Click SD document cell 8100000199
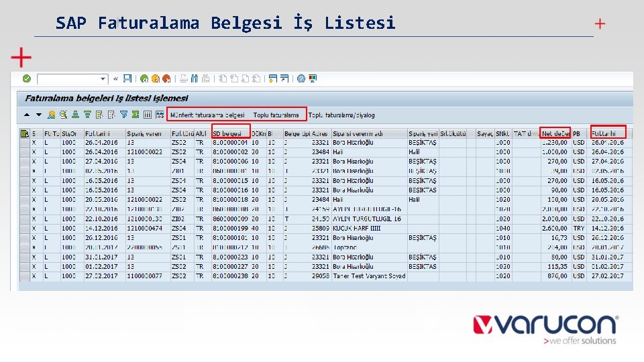 [x=230, y=228]
